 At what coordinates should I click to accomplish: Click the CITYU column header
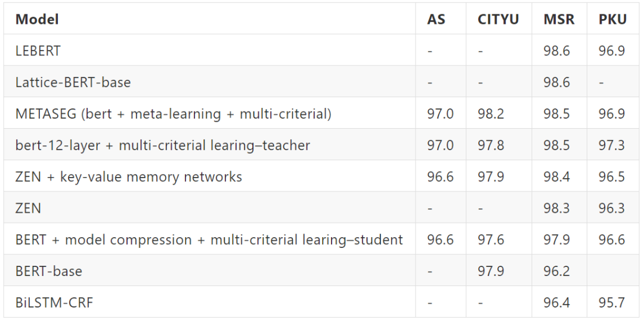pyautogui.click(x=498, y=19)
